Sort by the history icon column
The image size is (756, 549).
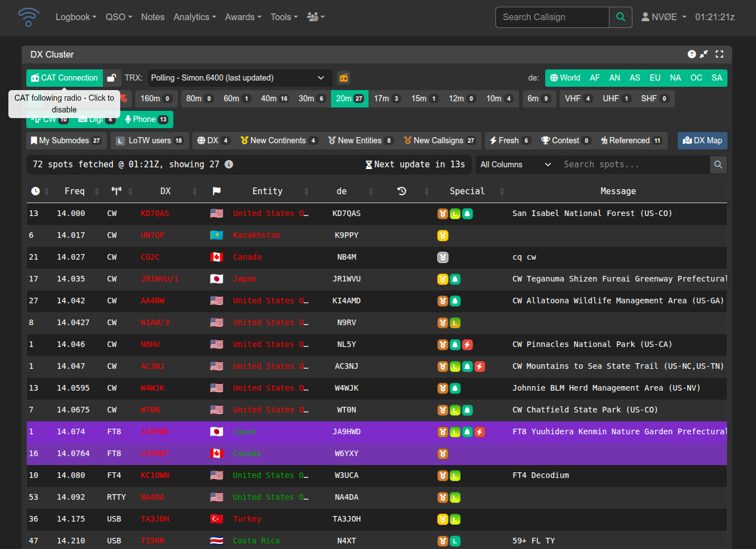(401, 191)
